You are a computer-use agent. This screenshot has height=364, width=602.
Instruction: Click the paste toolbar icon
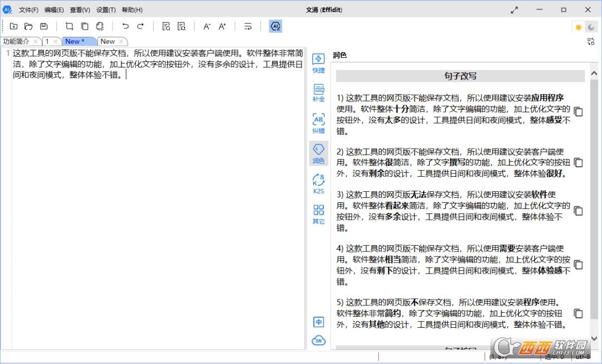pos(100,26)
